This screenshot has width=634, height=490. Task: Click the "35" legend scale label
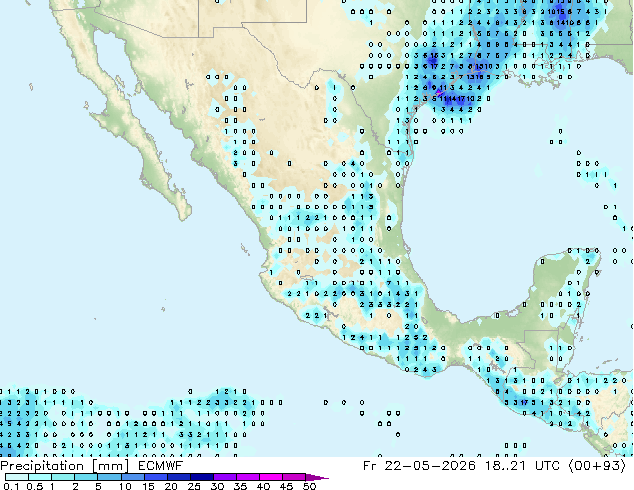(x=240, y=486)
